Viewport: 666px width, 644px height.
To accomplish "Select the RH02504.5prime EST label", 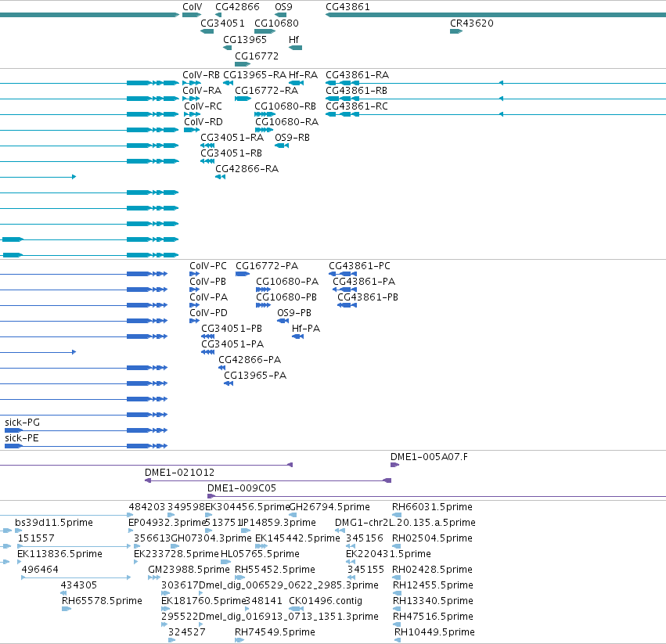I will coord(432,538).
